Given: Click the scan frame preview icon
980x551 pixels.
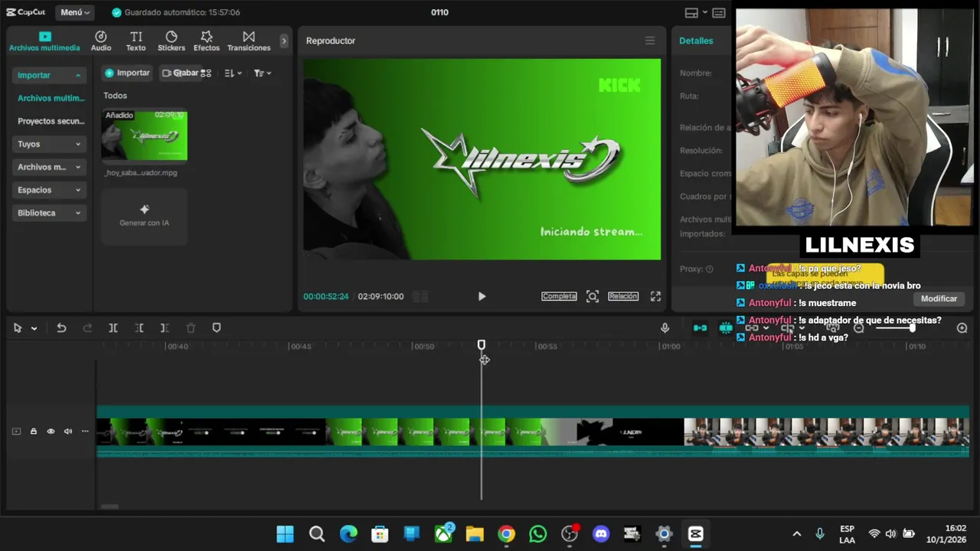Looking at the screenshot, I should pos(593,296).
